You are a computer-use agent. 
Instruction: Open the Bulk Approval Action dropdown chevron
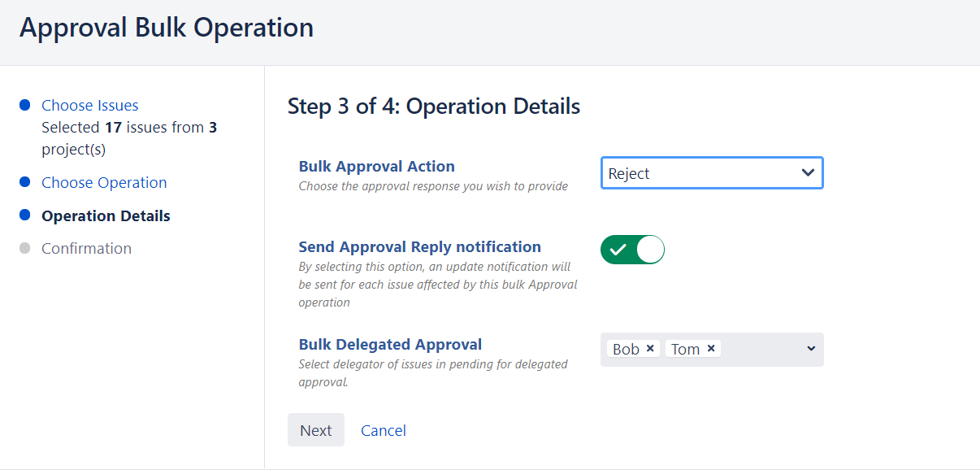point(808,173)
